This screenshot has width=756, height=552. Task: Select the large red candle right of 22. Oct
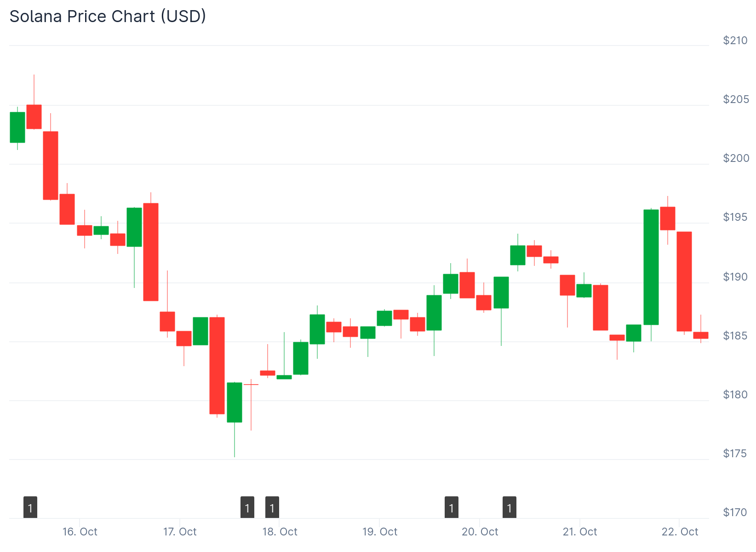[x=684, y=281]
